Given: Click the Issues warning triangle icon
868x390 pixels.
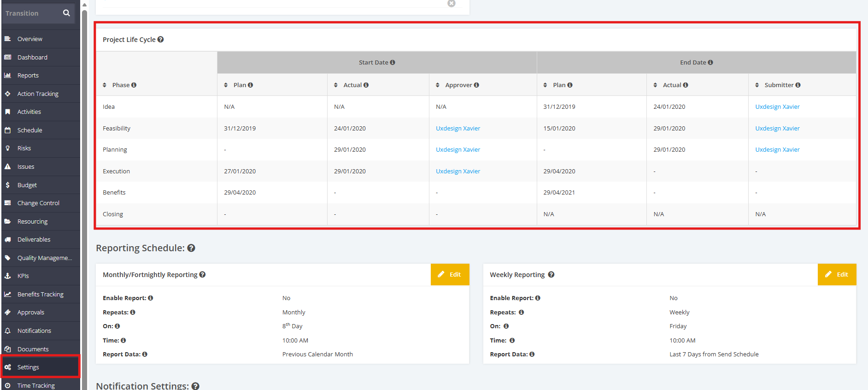Looking at the screenshot, I should point(7,166).
